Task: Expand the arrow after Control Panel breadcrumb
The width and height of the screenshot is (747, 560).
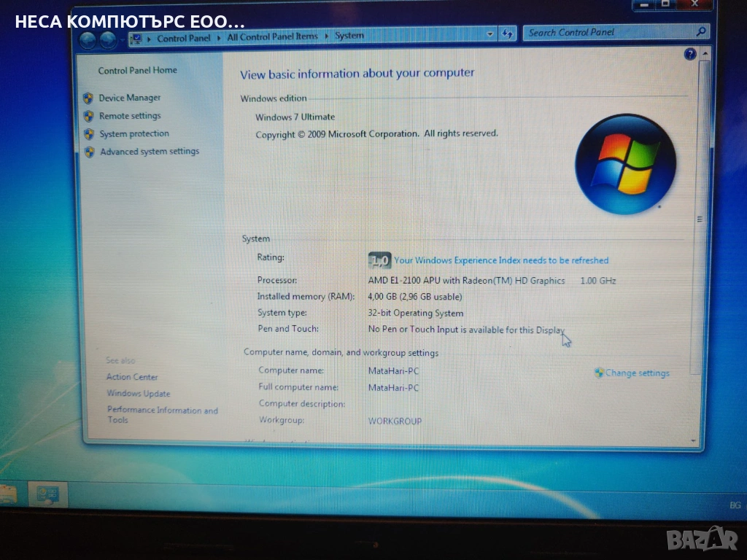Action: tap(220, 37)
